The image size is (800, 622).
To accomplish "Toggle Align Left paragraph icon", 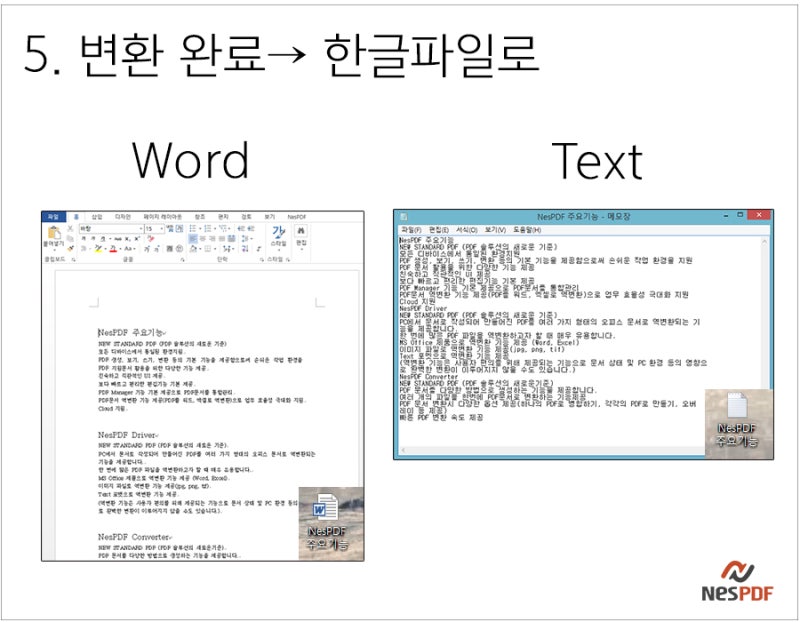I will coord(193,239).
